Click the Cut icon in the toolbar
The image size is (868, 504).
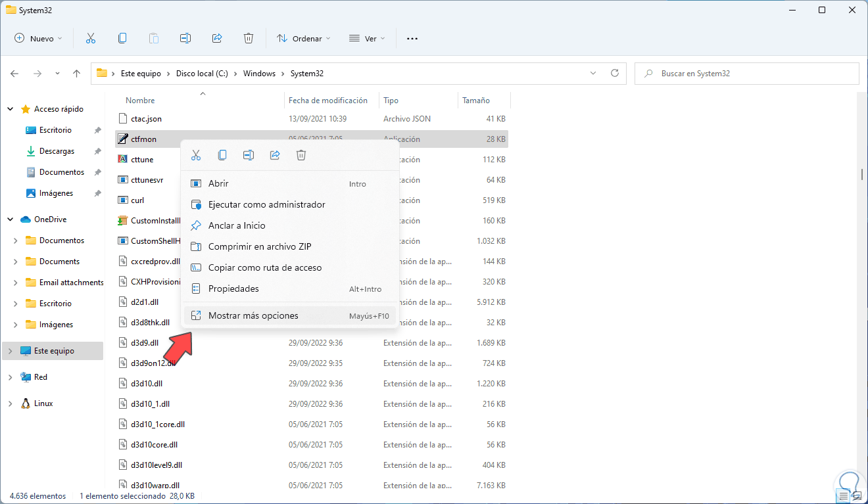pyautogui.click(x=91, y=38)
